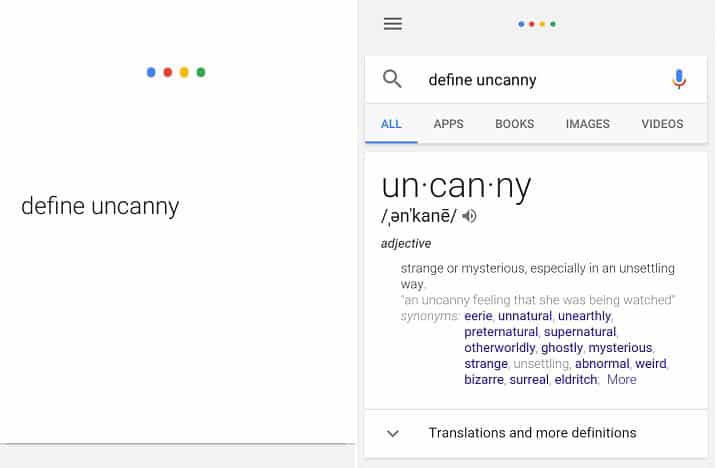The width and height of the screenshot is (717, 468).
Task: Tap the microphone voice search icon
Action: tap(679, 79)
